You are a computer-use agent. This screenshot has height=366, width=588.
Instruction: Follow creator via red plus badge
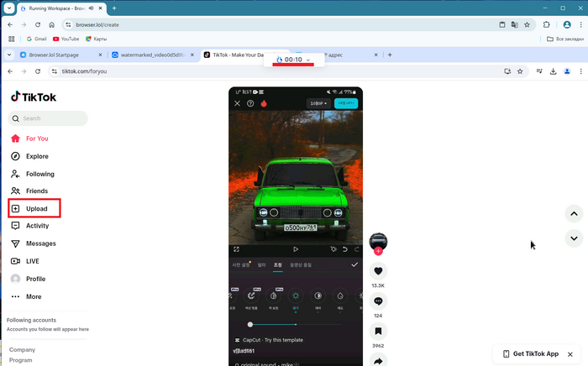point(378,251)
